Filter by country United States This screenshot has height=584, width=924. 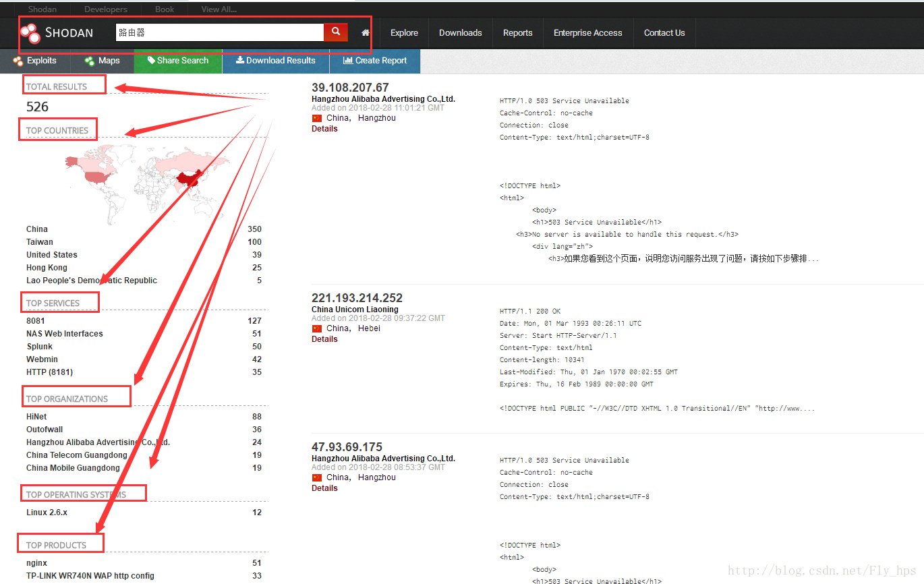click(x=52, y=255)
